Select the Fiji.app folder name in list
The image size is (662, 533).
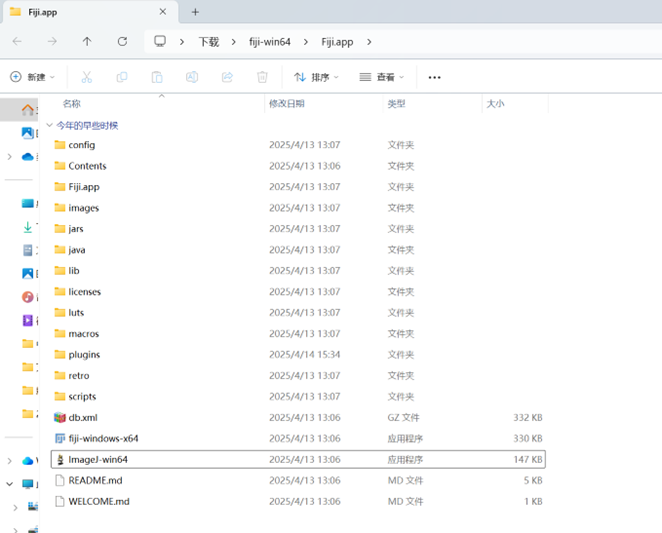coord(84,187)
